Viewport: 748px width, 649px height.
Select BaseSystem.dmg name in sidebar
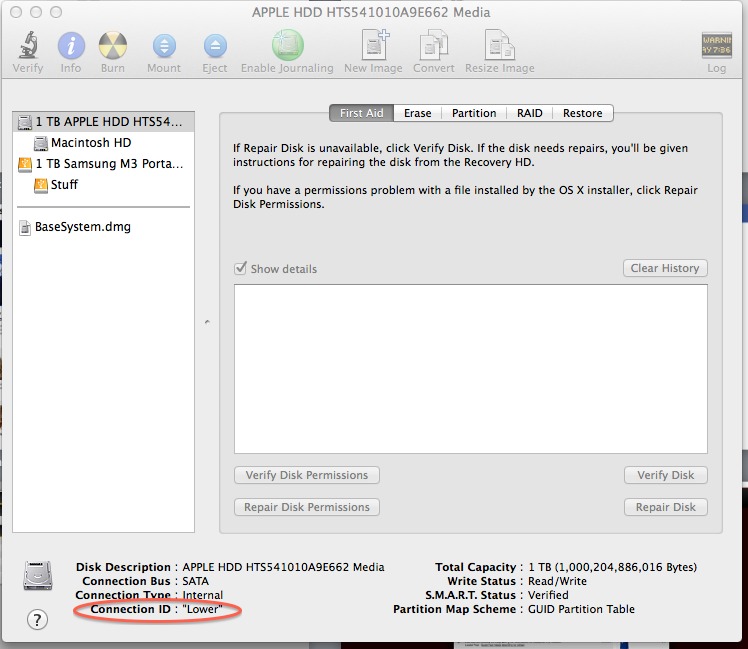[x=83, y=227]
